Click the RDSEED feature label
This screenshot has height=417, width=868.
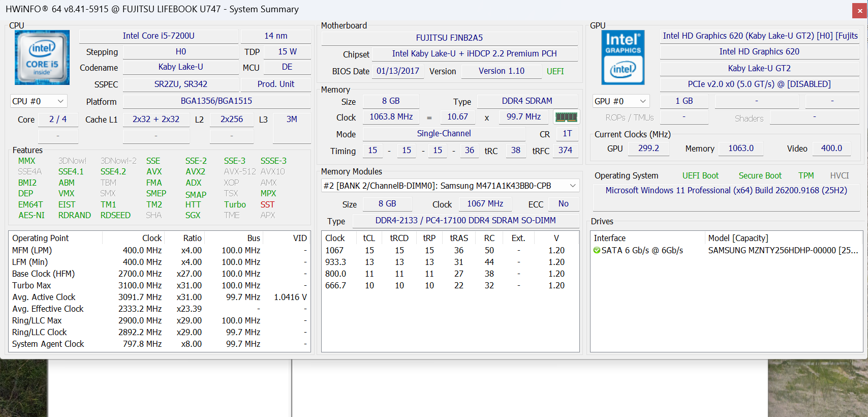click(115, 215)
